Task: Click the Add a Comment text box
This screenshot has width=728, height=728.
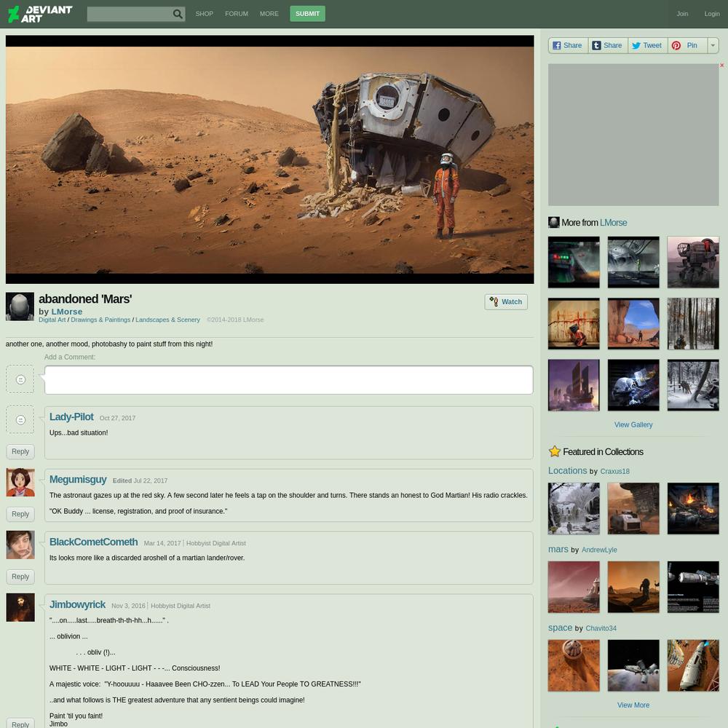Action: 289,380
